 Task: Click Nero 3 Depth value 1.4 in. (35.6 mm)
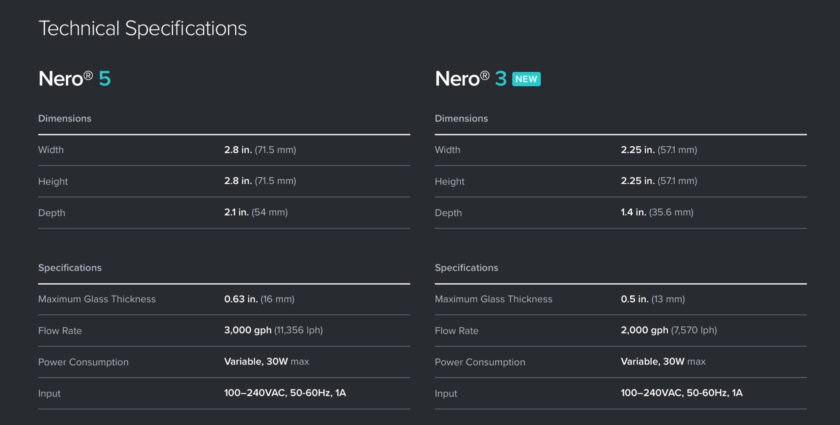click(657, 212)
